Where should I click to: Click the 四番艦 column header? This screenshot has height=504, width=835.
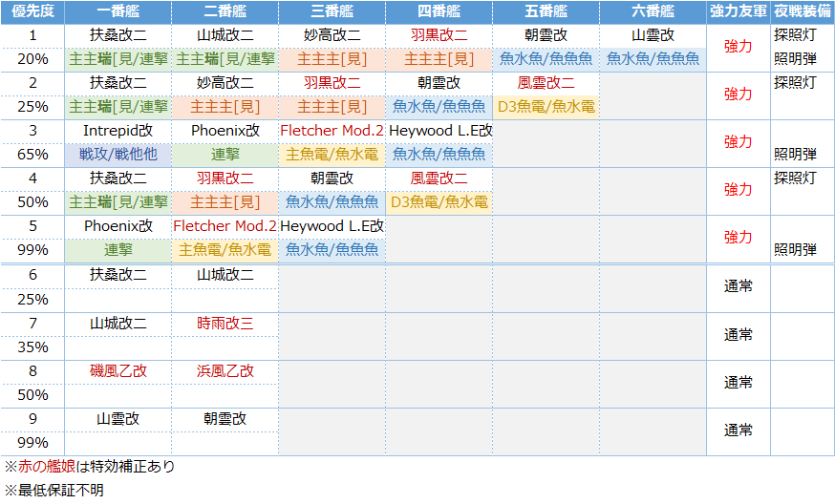pyautogui.click(x=439, y=11)
